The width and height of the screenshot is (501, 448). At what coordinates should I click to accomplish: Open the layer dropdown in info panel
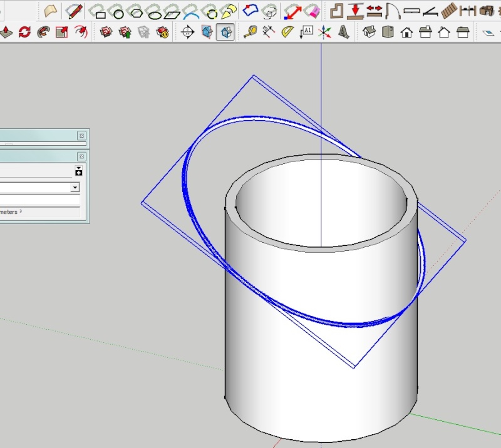pyautogui.click(x=75, y=188)
